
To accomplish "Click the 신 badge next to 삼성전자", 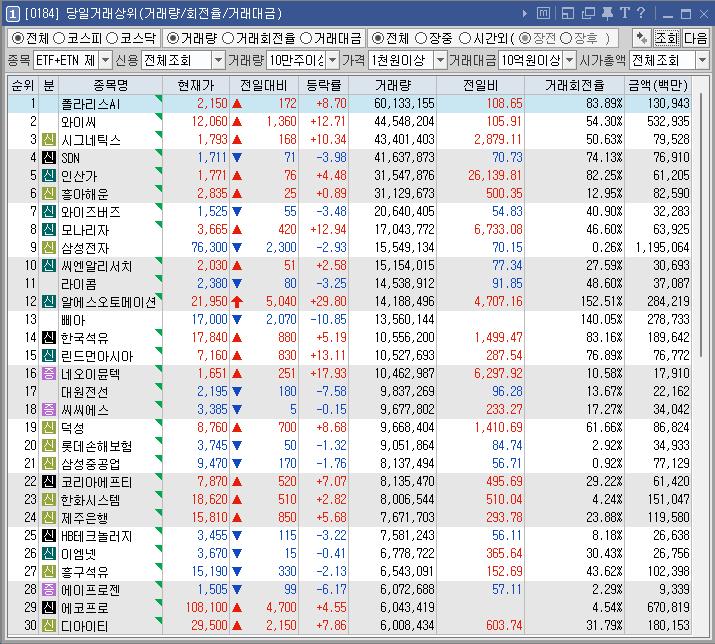I will [49, 247].
